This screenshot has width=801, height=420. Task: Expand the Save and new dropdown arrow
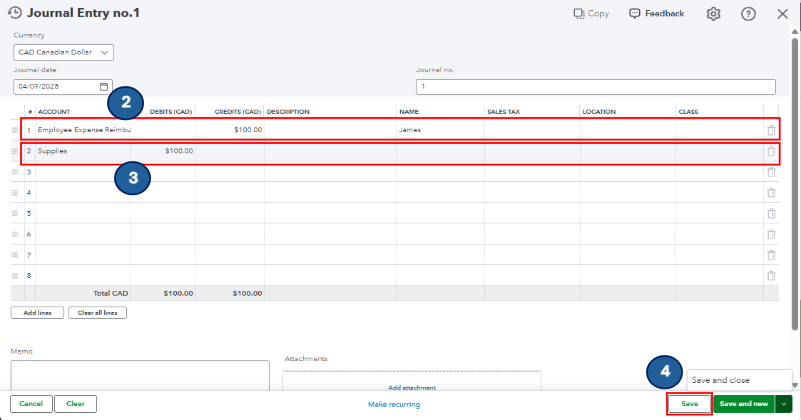pos(784,404)
